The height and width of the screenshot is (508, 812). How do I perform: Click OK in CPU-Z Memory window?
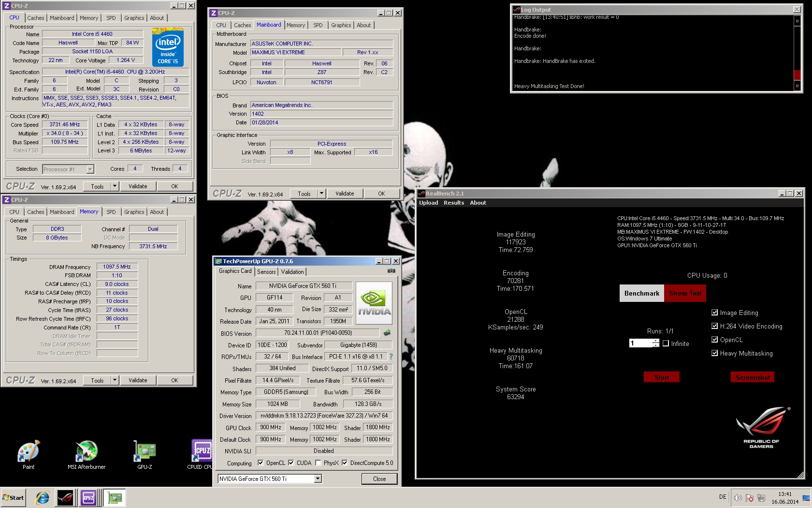coord(174,380)
